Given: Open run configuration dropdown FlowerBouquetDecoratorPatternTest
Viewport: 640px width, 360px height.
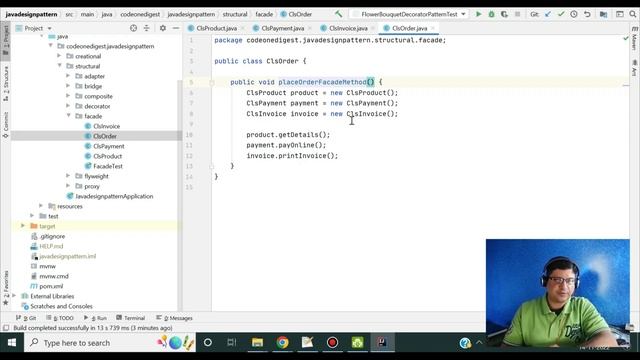Looking at the screenshot, I should 409,14.
